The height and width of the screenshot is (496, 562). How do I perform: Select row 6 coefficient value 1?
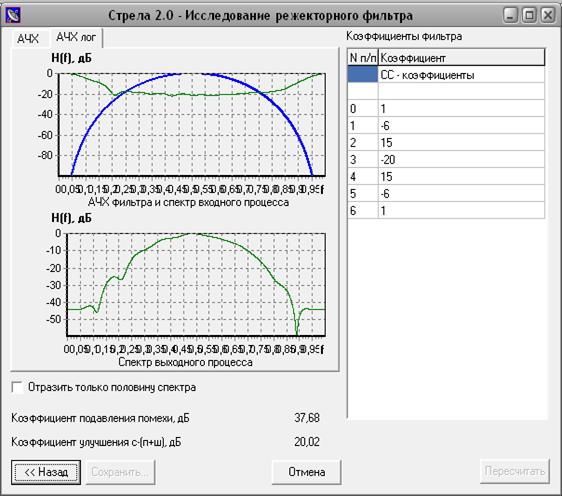[x=462, y=210]
